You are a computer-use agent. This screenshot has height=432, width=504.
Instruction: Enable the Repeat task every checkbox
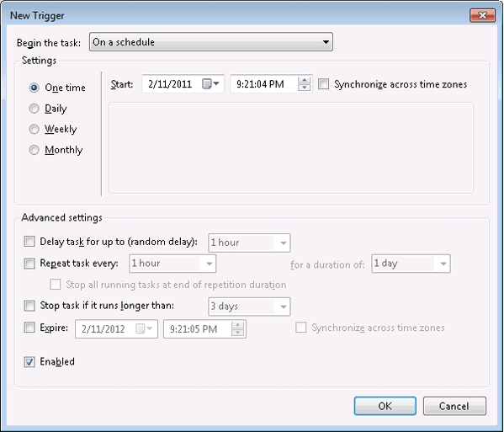tap(29, 263)
